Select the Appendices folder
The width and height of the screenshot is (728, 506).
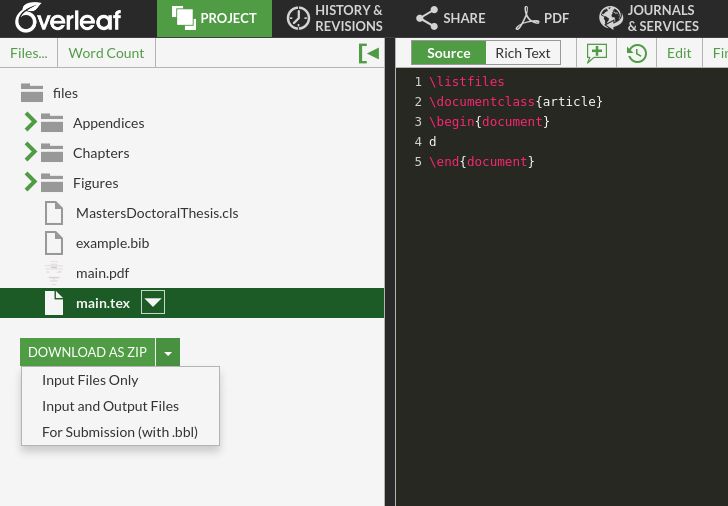[x=108, y=123]
